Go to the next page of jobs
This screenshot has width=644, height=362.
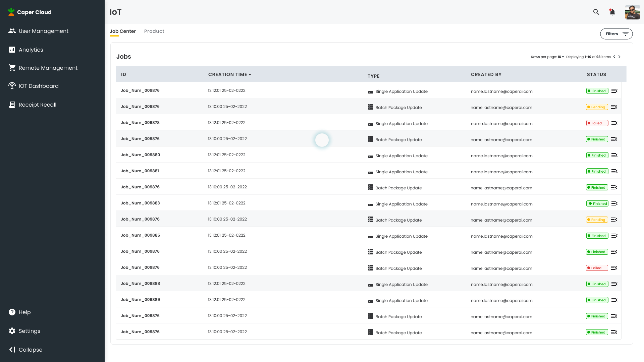click(620, 57)
